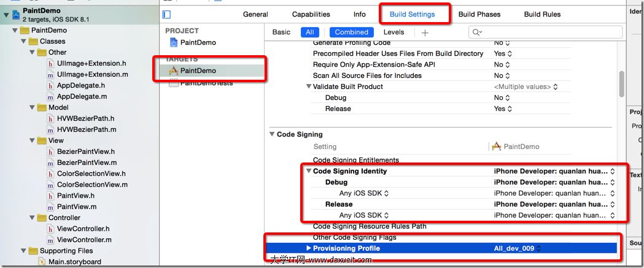The width and height of the screenshot is (644, 268).
Task: Click the Main.storyboard file icon
Action: [x=42, y=262]
